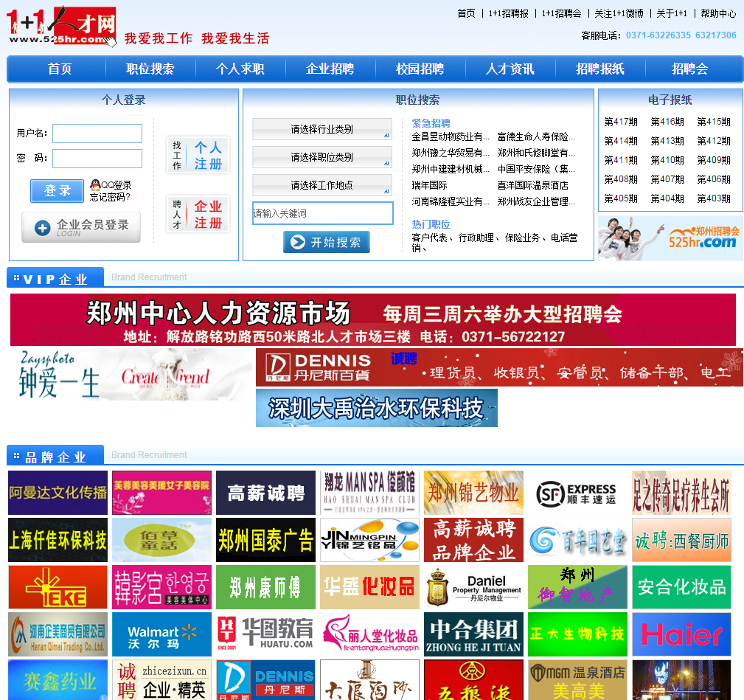Viewport: 744px width, 700px height.
Task: Open the 职位搜索 navigation tab
Action: [150, 69]
